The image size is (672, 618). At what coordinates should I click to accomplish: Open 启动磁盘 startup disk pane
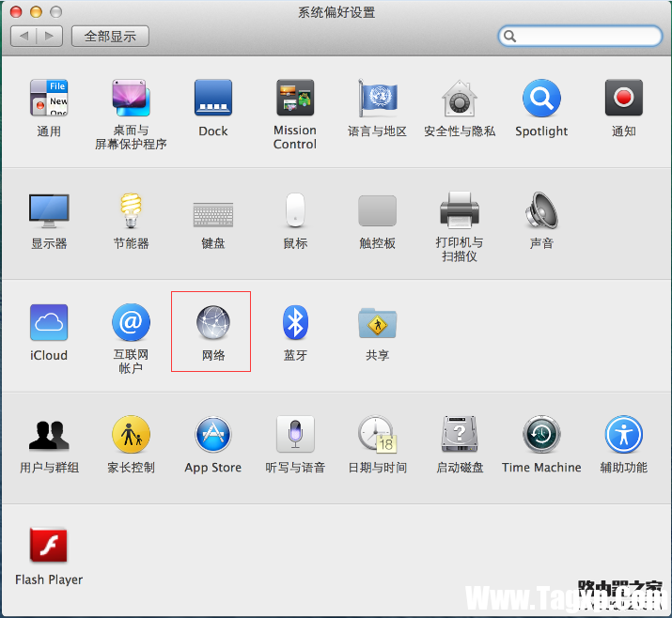460,434
